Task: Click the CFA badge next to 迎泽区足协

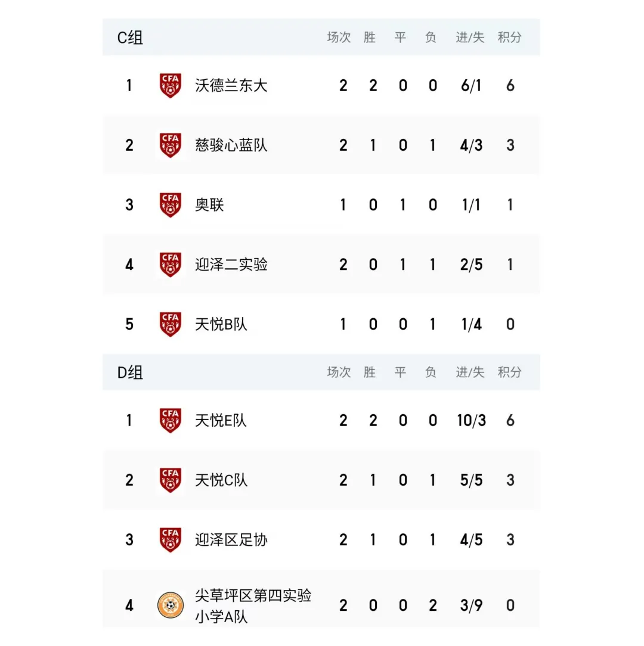Action: click(171, 540)
